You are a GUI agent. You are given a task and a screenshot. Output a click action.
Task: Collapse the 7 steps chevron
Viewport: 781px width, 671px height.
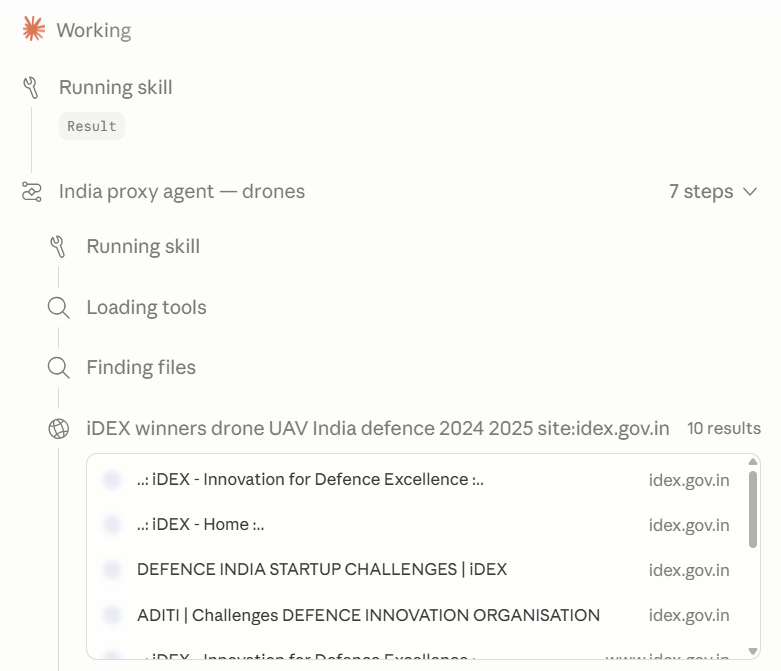750,192
